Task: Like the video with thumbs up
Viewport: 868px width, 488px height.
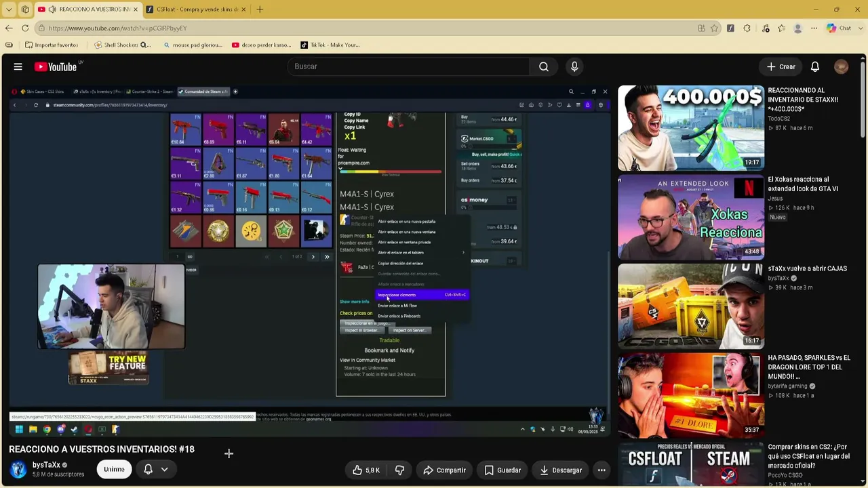Action: coord(366,470)
